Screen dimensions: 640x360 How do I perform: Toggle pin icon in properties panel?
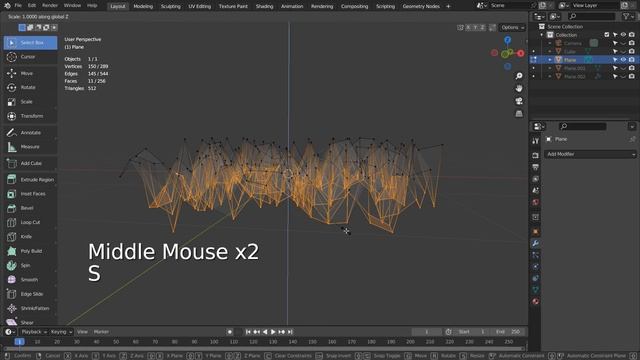(632, 139)
